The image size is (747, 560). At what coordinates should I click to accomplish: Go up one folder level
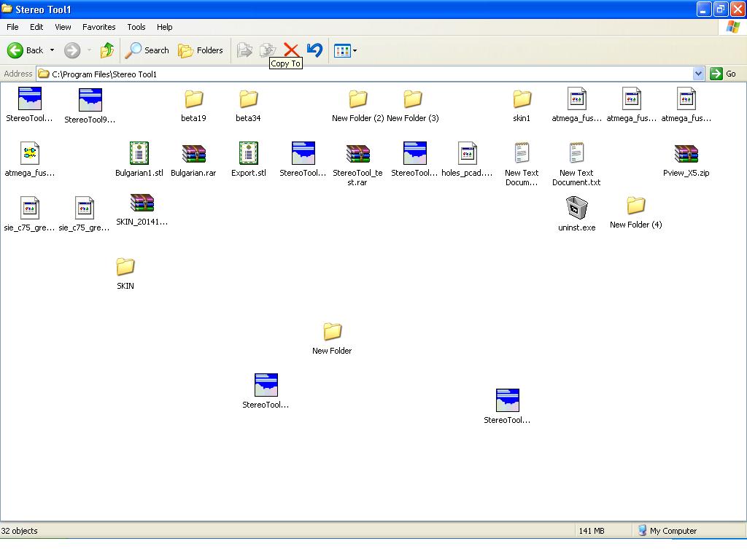[107, 50]
